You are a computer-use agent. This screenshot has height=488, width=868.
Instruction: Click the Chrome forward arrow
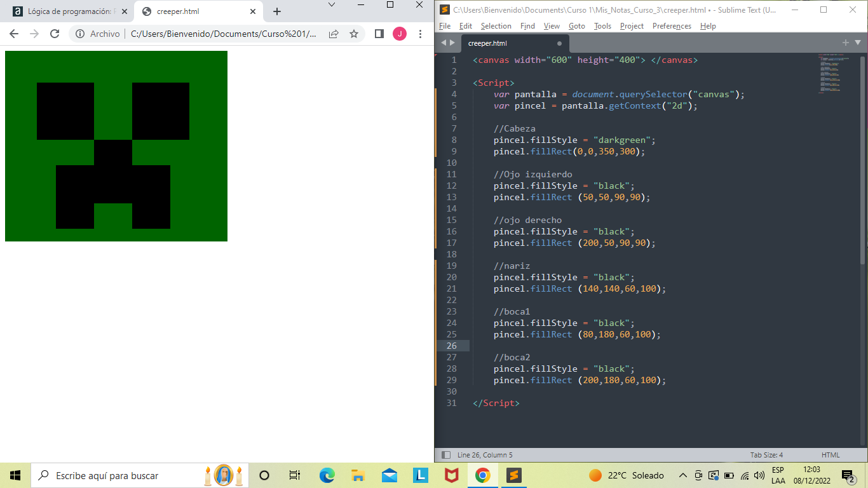[x=34, y=34]
